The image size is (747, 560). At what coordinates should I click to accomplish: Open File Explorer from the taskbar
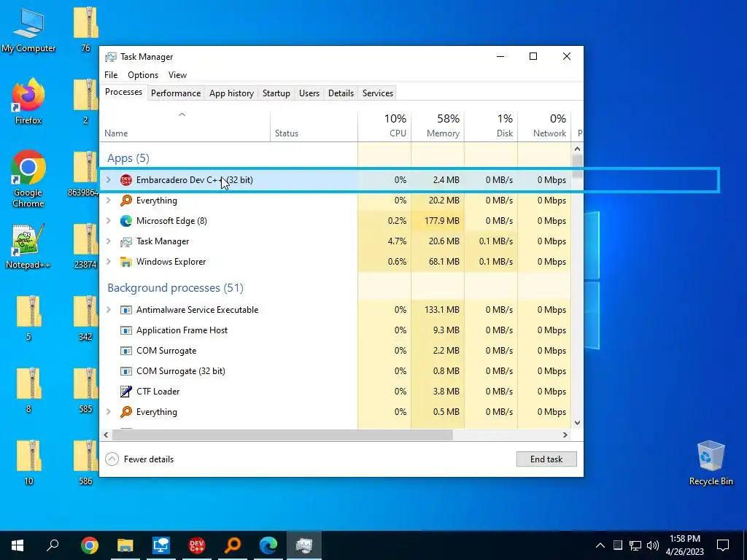pos(125,545)
